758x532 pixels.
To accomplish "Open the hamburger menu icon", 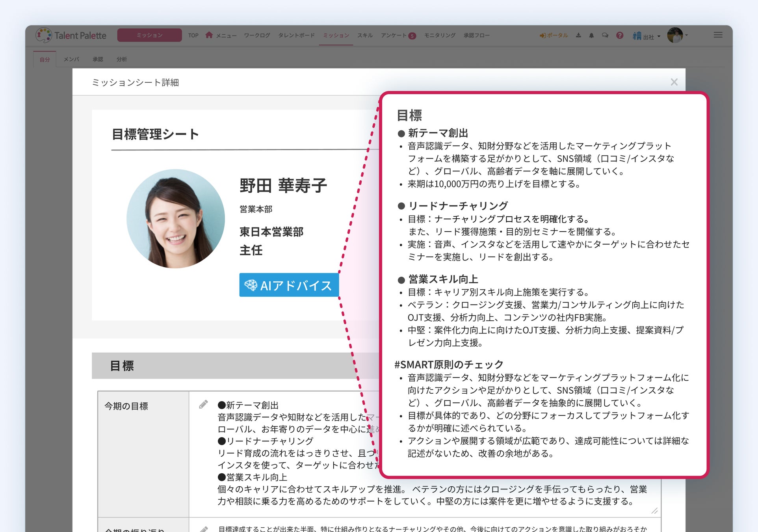I will coord(718,35).
